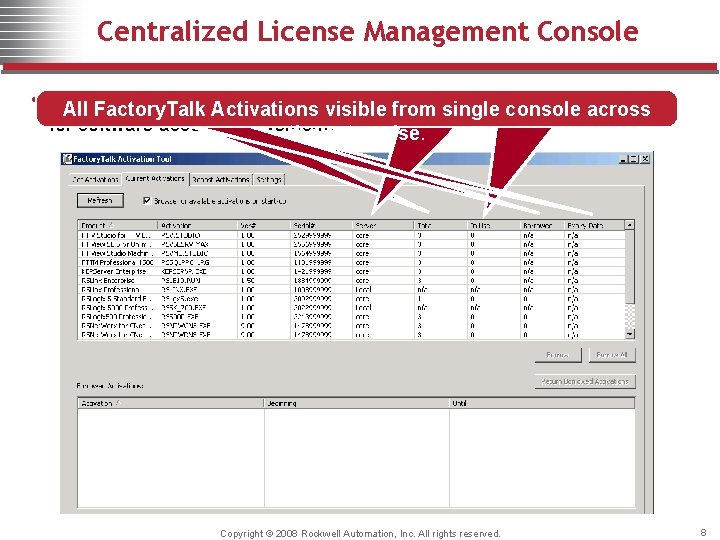Select the FT View Studio Machine row
Screen dimensions: 720x540
click(x=351, y=253)
